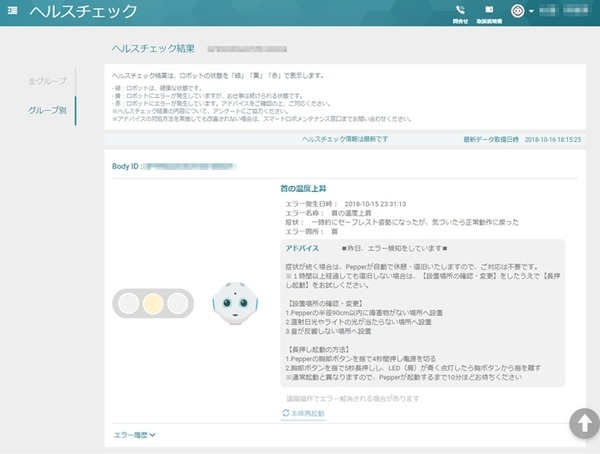Click the right red status light

pos(178,304)
